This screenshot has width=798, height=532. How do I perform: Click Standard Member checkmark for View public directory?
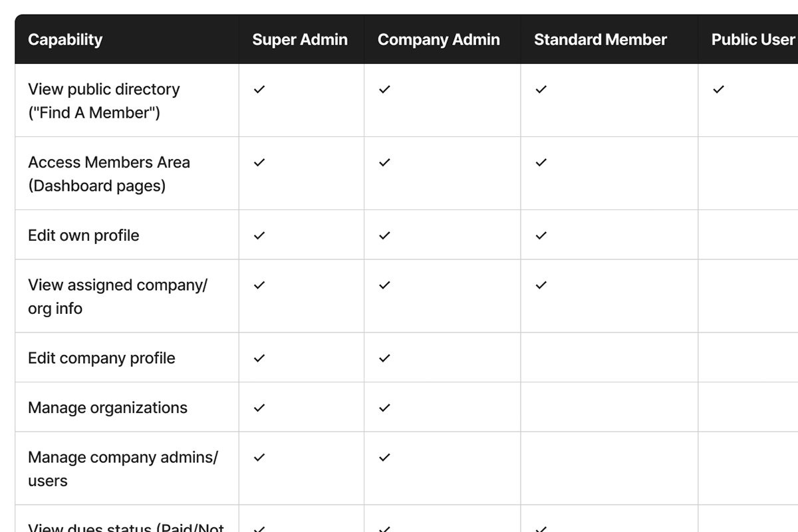click(x=541, y=89)
